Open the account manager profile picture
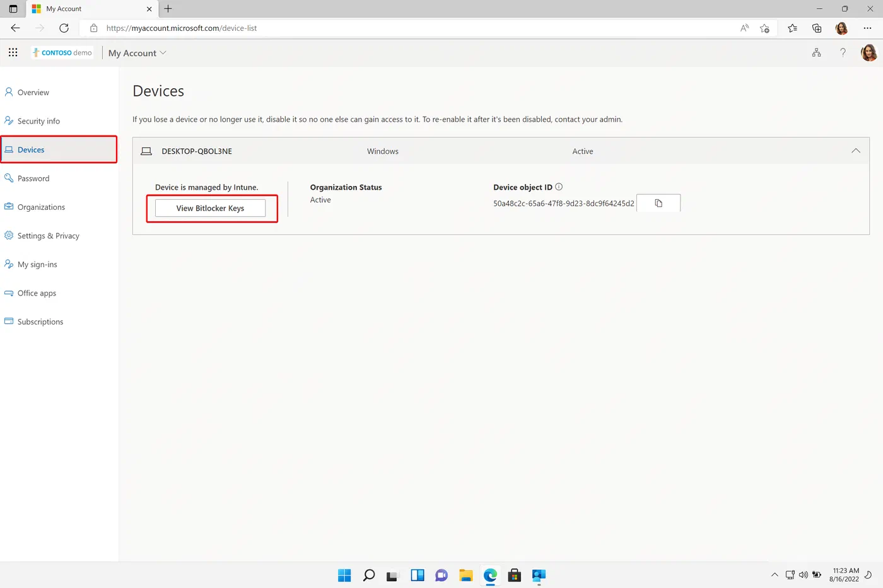Screen dimensions: 883x588 pyautogui.click(x=869, y=53)
